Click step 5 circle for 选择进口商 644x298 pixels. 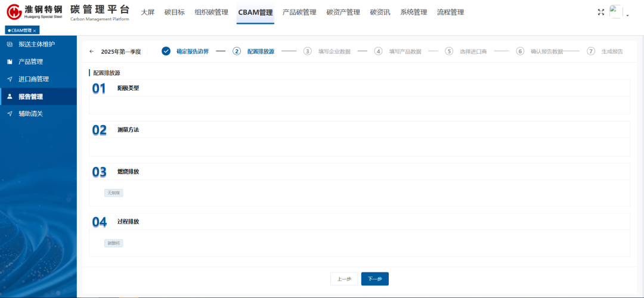pos(450,51)
